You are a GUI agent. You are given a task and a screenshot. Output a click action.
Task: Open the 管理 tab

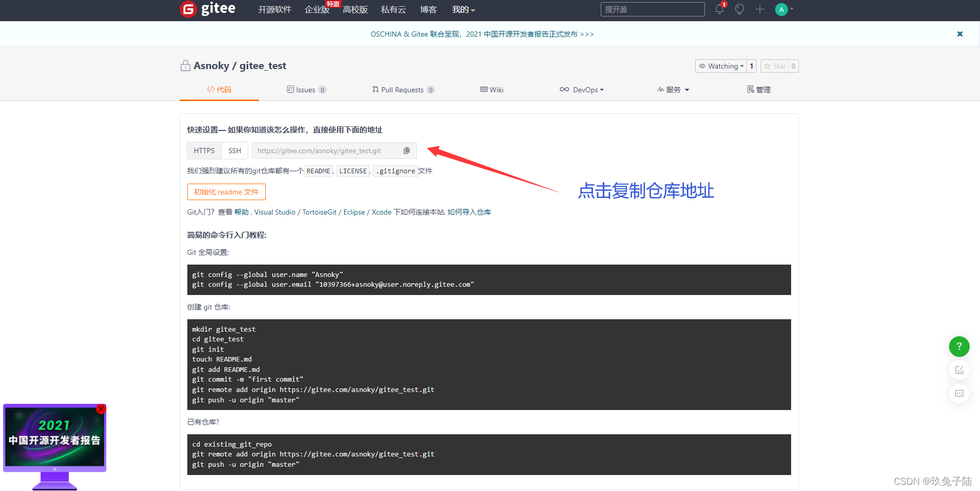coord(759,90)
